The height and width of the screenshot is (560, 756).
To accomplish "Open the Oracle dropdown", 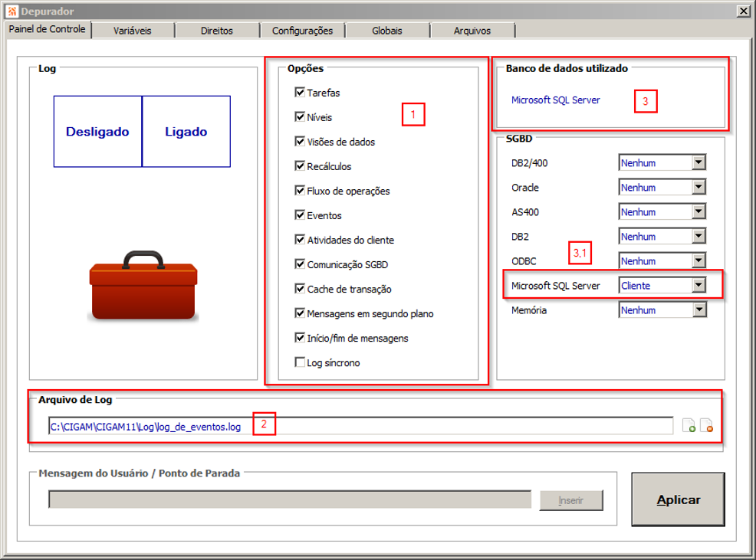I will point(698,188).
